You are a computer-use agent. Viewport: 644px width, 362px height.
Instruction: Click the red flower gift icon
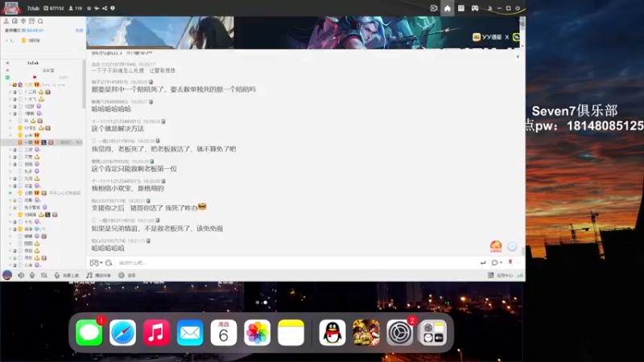(x=510, y=262)
